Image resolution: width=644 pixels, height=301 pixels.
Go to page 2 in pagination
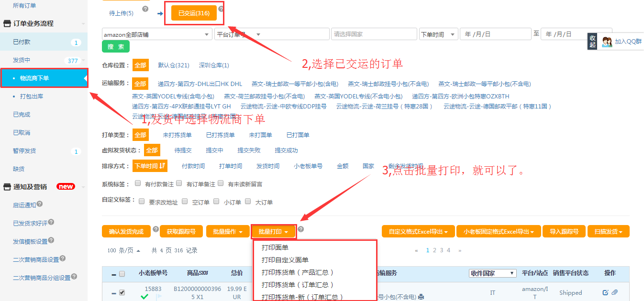pos(434,250)
